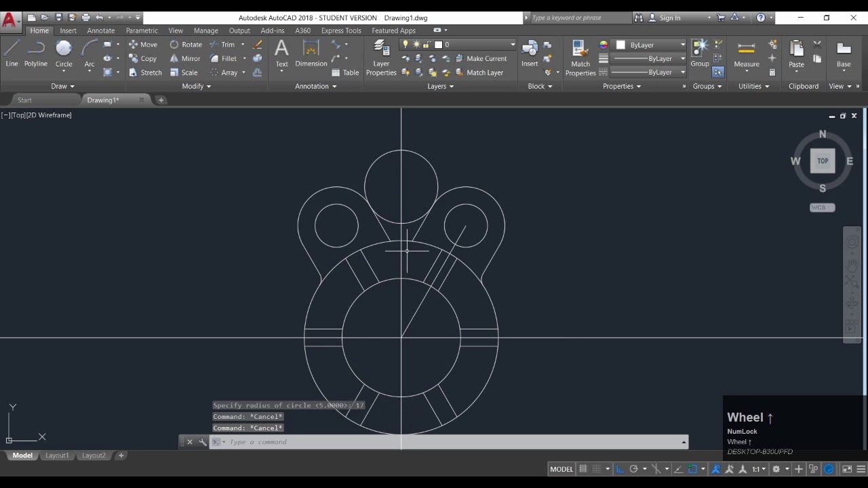Open the annotation scale 1:1 dropdown

[x=759, y=469]
